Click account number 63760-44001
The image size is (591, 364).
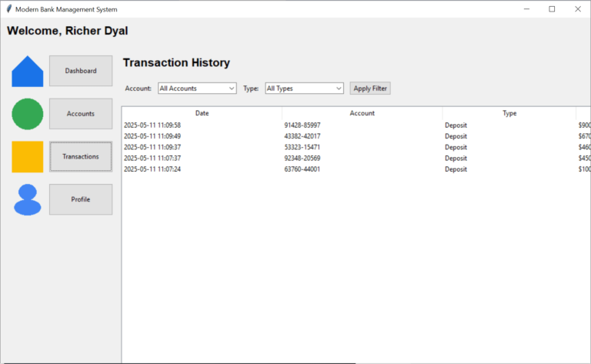tap(302, 169)
